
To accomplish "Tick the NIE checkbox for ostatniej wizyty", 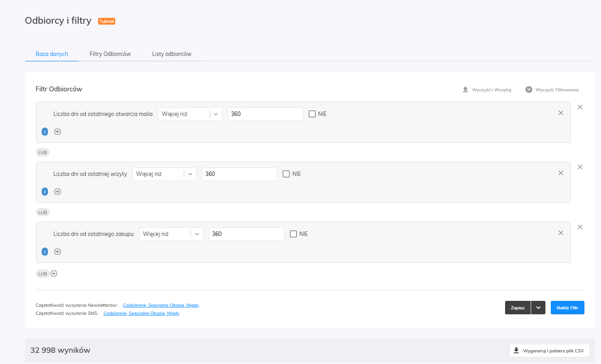I will (x=286, y=174).
